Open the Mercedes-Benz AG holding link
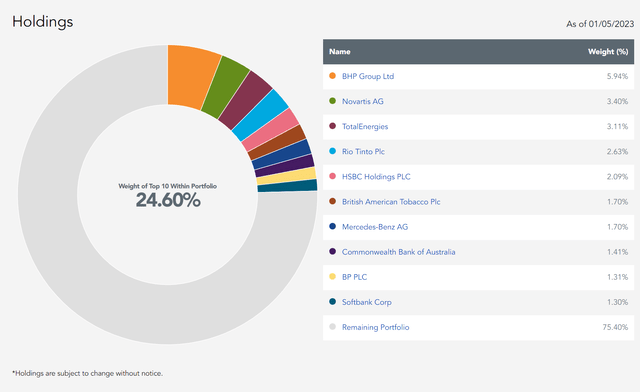 tap(375, 227)
